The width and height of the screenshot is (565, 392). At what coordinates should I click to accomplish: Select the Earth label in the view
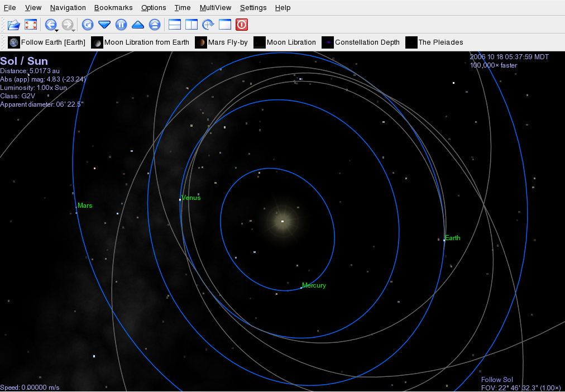click(x=453, y=238)
